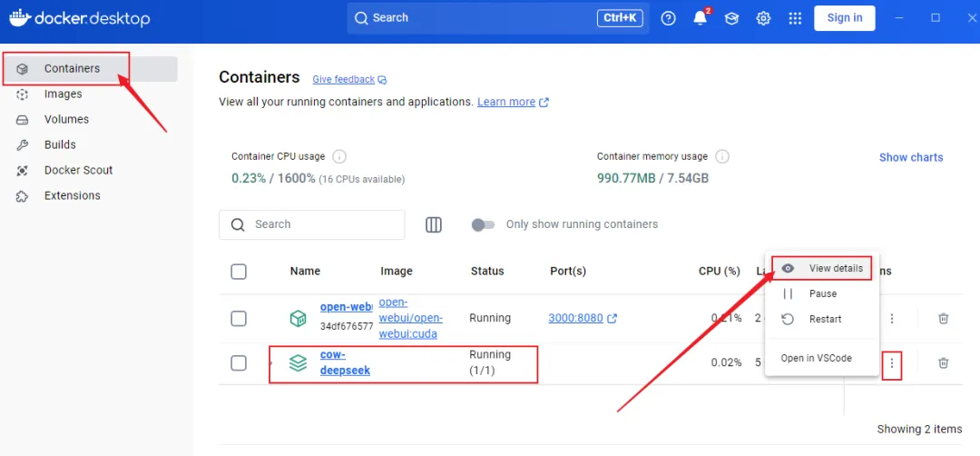
Task: Open the Learning center graduation cap icon
Action: point(731,18)
